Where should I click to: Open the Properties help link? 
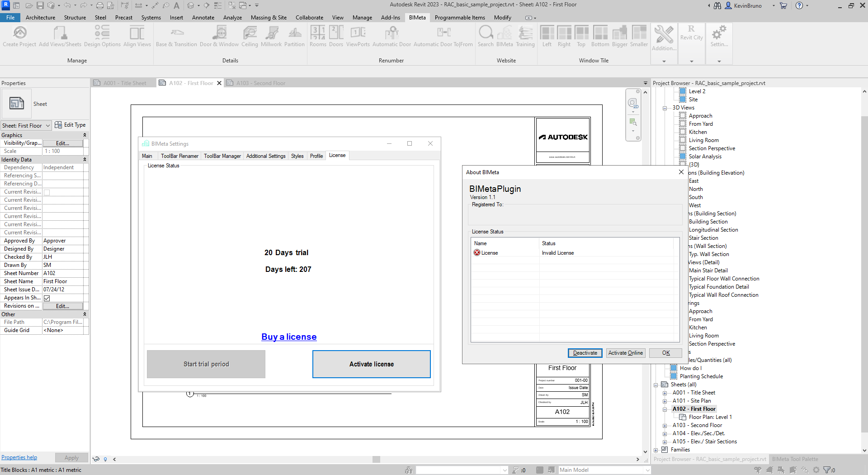click(x=19, y=458)
